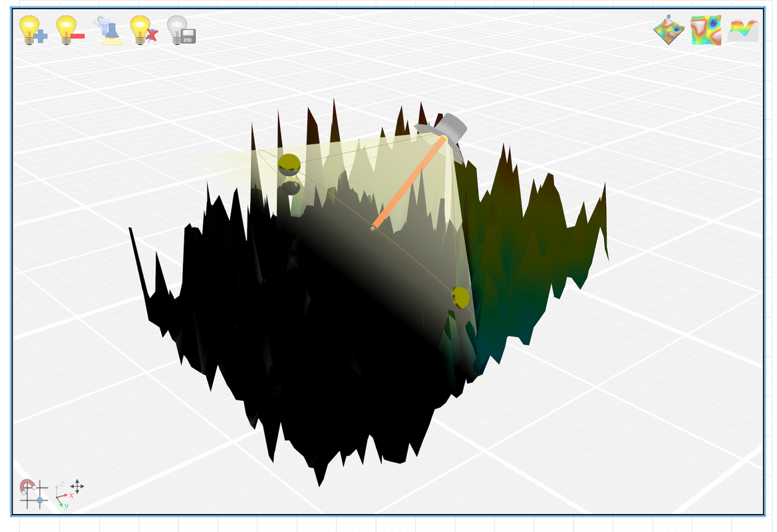
Task: Select the orange light direction beam
Action: [410, 183]
